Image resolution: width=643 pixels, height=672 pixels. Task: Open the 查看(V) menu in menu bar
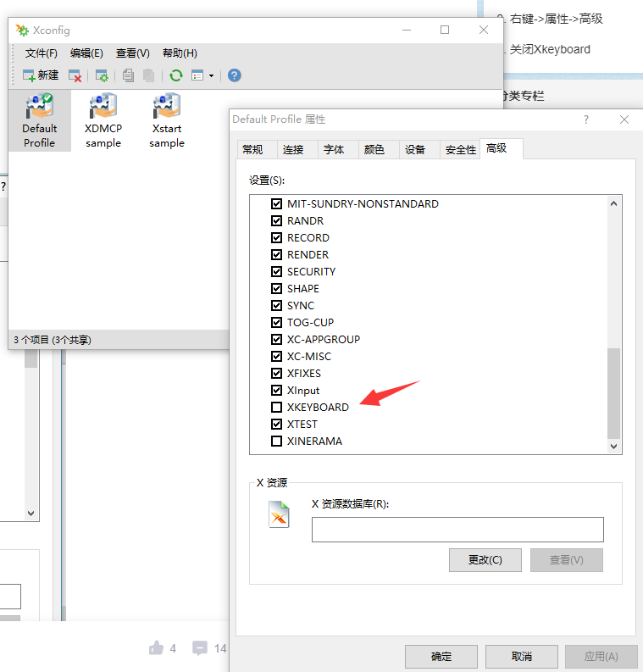pyautogui.click(x=133, y=53)
